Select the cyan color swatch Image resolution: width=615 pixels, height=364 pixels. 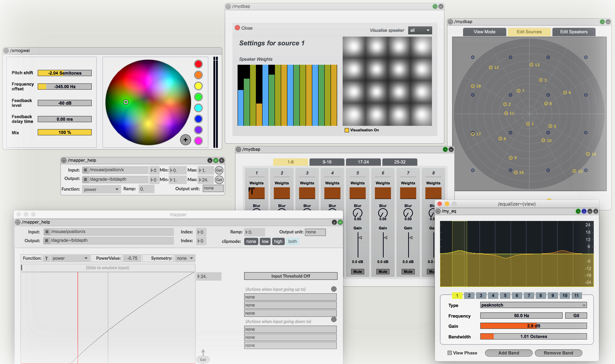point(198,108)
